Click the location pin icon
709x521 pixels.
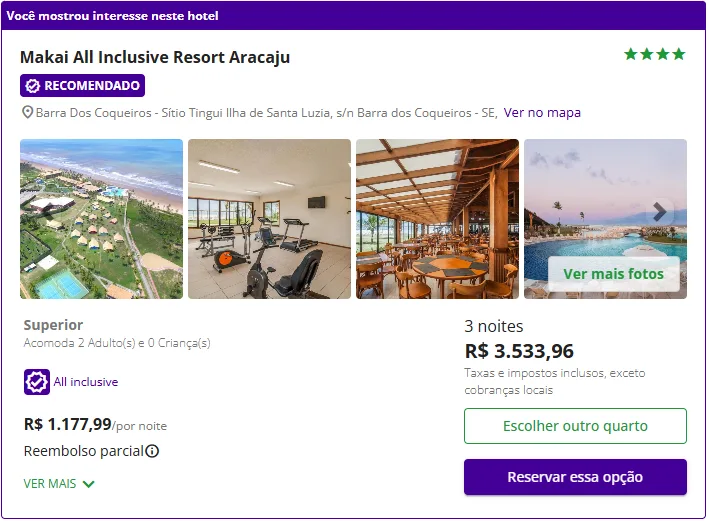28,113
